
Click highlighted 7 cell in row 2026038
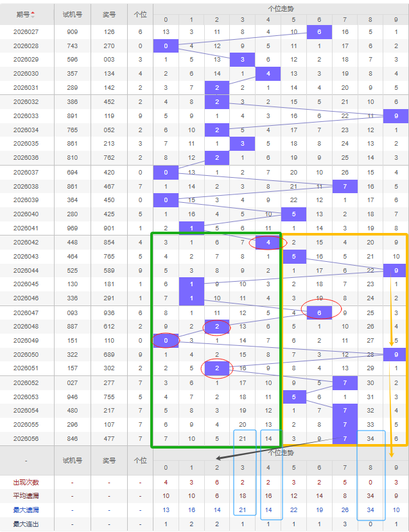point(345,186)
